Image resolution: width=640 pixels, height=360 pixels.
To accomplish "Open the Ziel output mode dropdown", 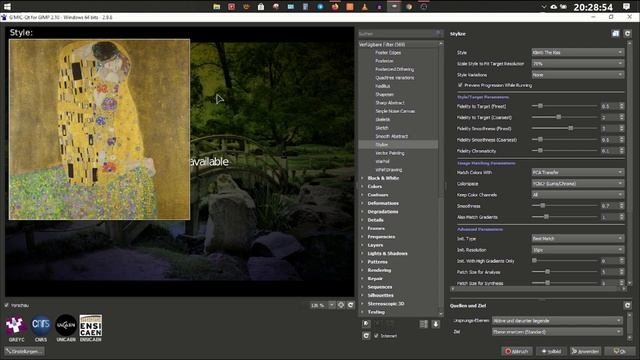I will (557, 332).
